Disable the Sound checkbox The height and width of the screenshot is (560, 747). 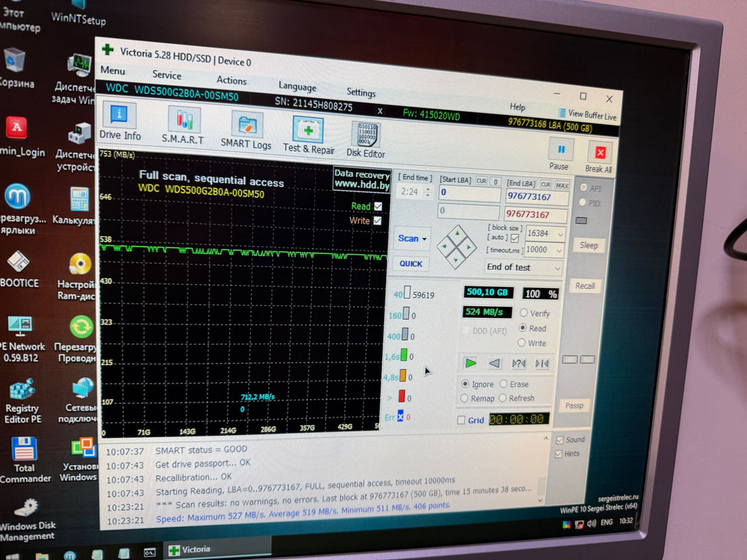click(560, 439)
